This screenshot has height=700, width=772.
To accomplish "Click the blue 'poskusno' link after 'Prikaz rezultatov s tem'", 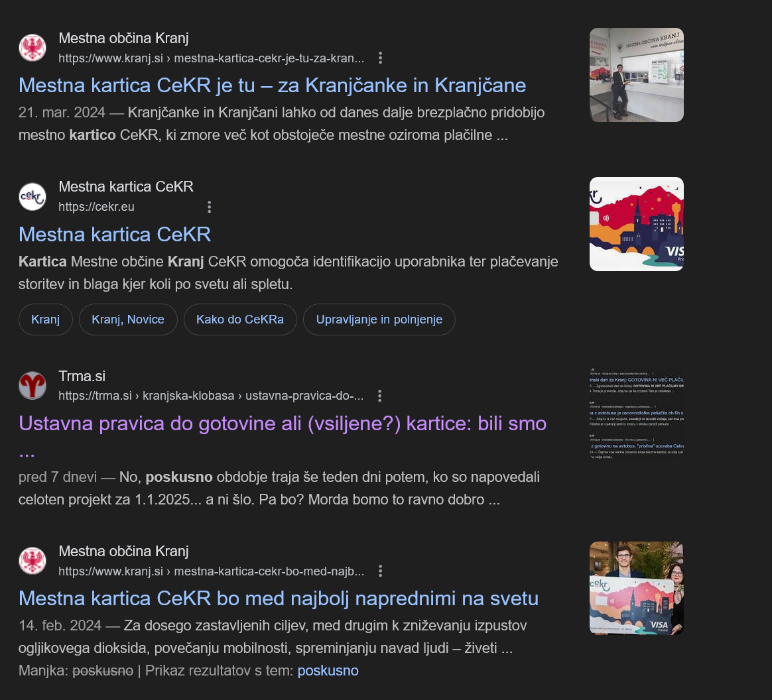I will [328, 670].
